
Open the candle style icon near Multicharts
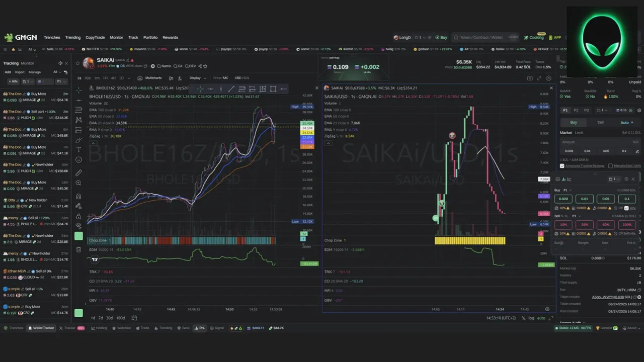(171, 78)
